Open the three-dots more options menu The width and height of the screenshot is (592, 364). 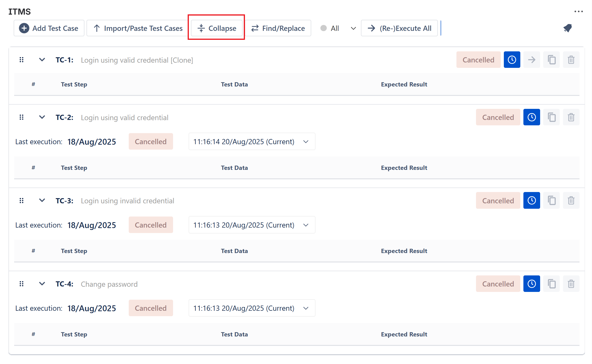click(578, 11)
